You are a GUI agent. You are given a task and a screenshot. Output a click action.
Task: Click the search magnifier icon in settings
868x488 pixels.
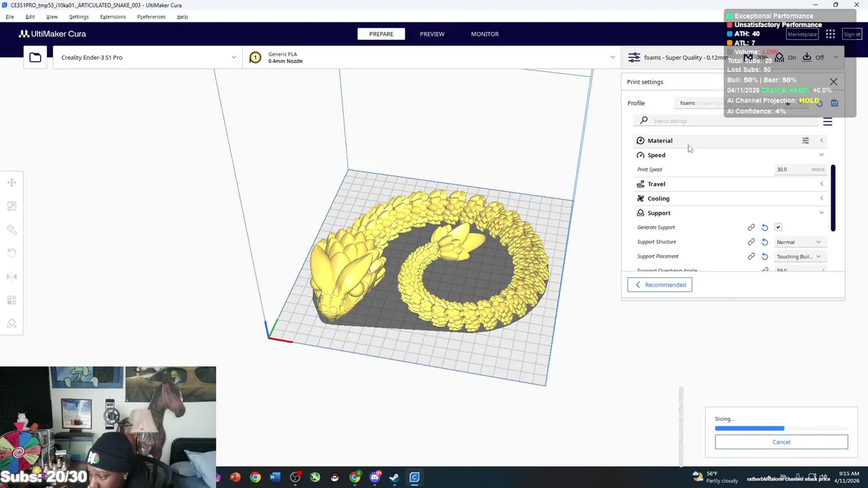tap(644, 121)
